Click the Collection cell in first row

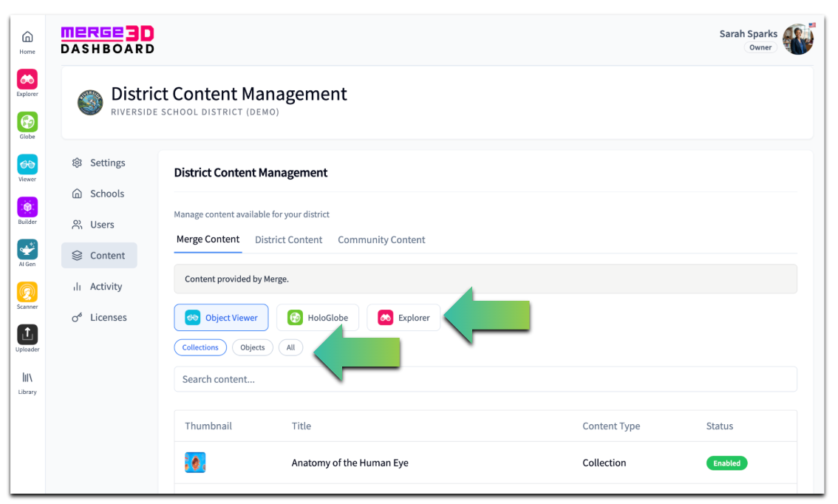point(604,463)
